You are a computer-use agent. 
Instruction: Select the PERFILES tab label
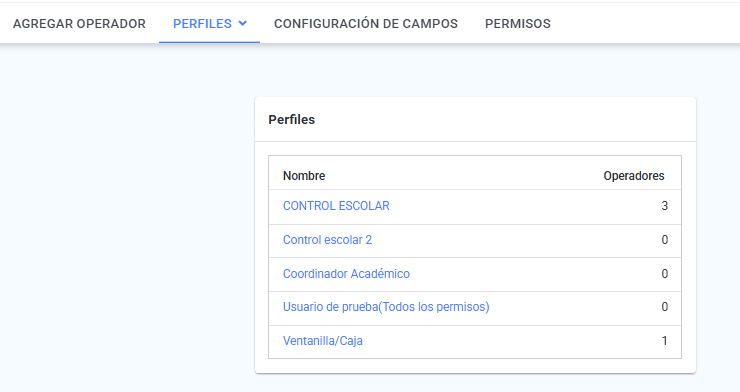(202, 24)
